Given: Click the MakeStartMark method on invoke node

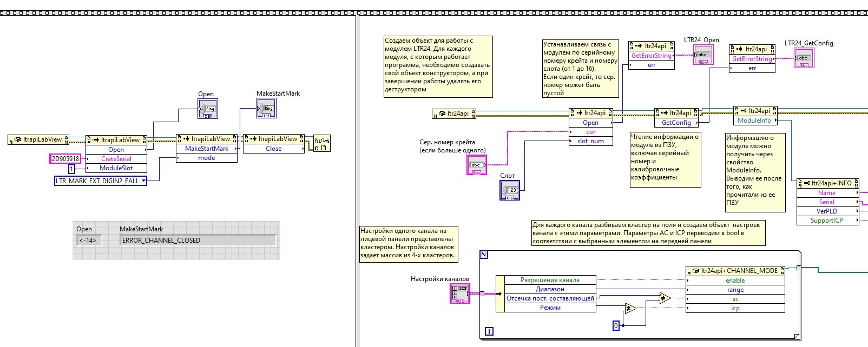Looking at the screenshot, I should (206, 149).
